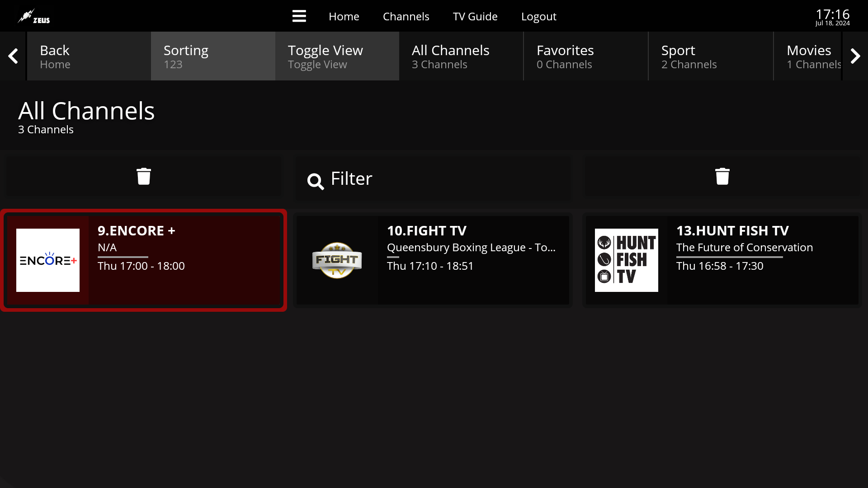Select the Favorites category tab
868x488 pixels.
click(x=585, y=56)
